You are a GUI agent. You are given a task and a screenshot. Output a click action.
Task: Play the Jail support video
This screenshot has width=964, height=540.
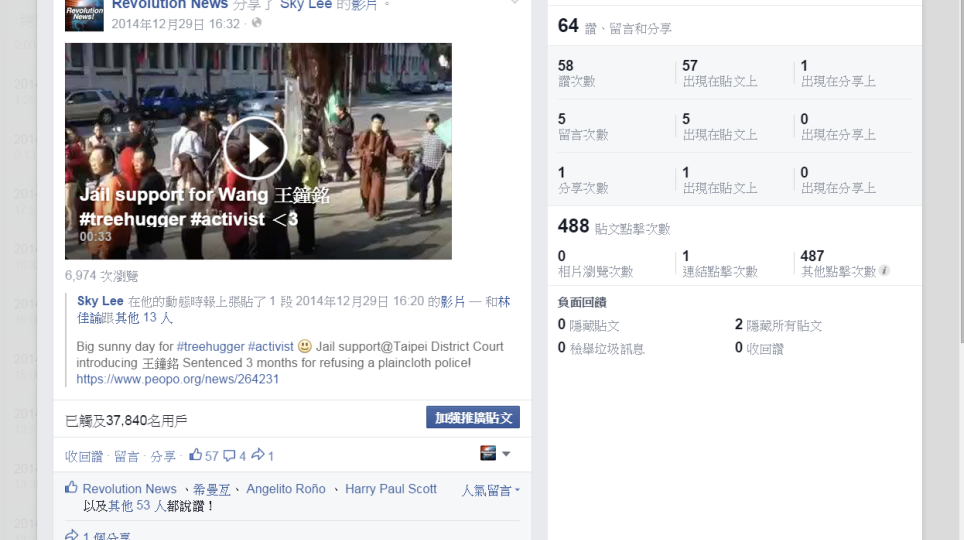[x=255, y=148]
